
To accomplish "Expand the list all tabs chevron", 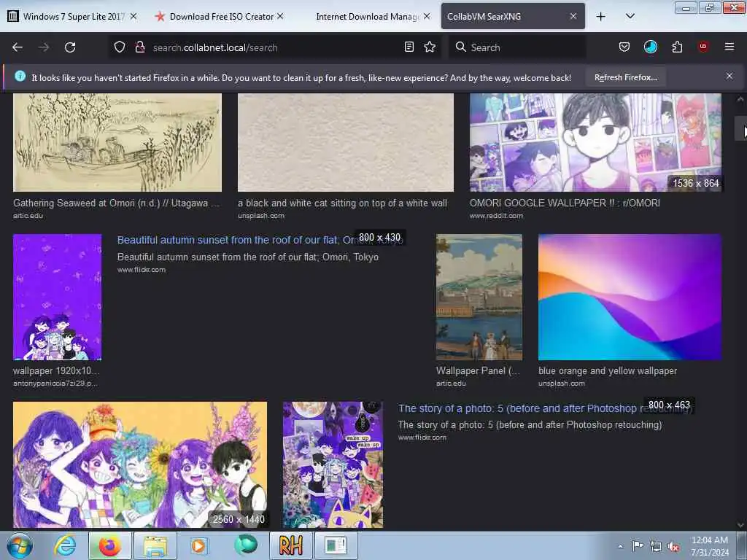I will pyautogui.click(x=630, y=16).
